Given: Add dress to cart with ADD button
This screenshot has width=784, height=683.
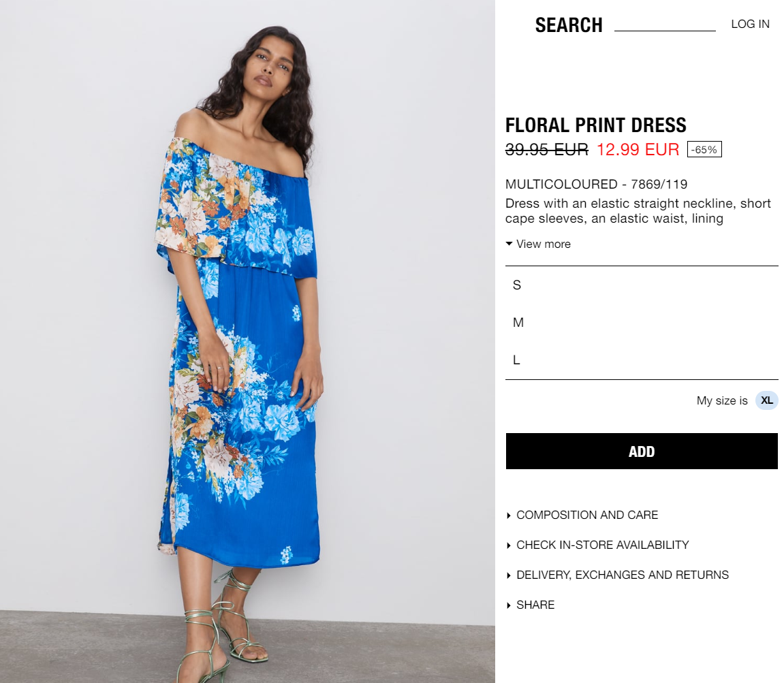Looking at the screenshot, I should 642,451.
